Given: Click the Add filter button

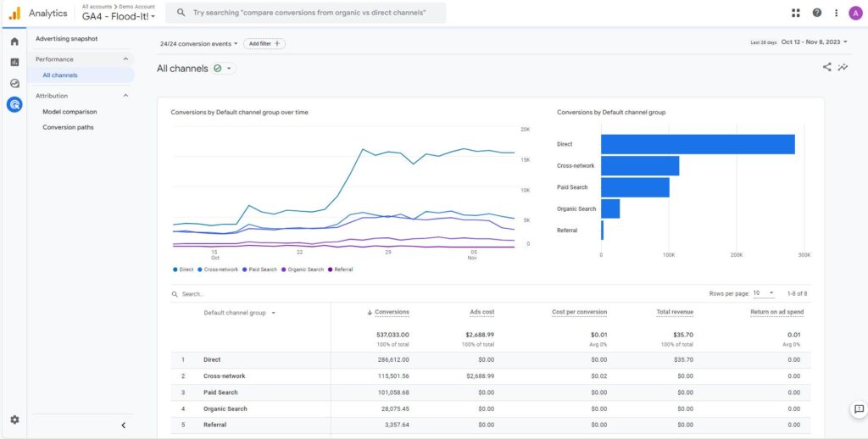Looking at the screenshot, I should [x=264, y=44].
